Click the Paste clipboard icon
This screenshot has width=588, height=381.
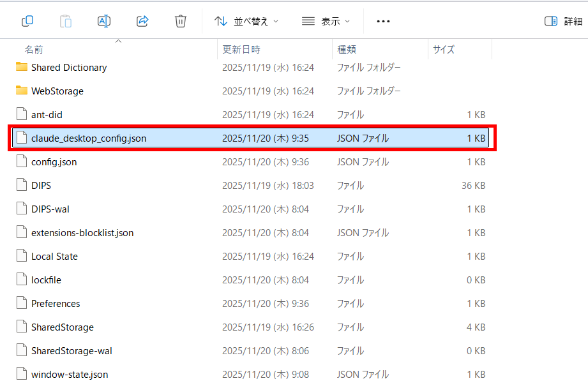tap(66, 21)
